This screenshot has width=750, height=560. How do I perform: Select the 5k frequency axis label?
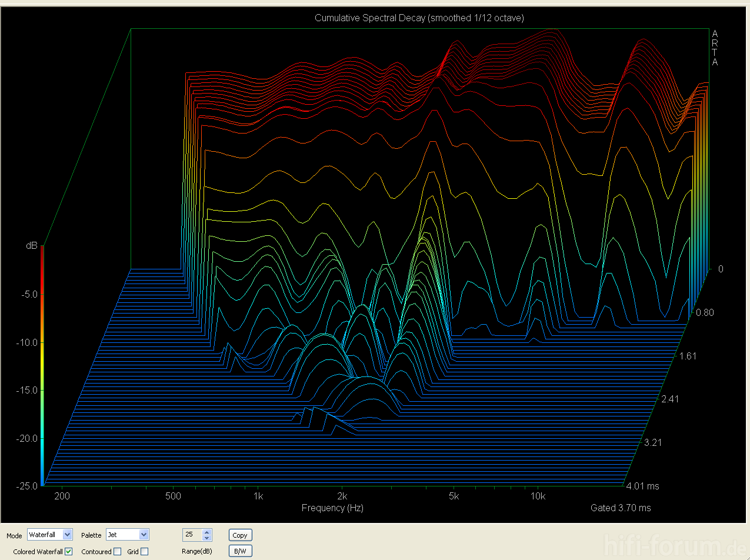pyautogui.click(x=454, y=496)
